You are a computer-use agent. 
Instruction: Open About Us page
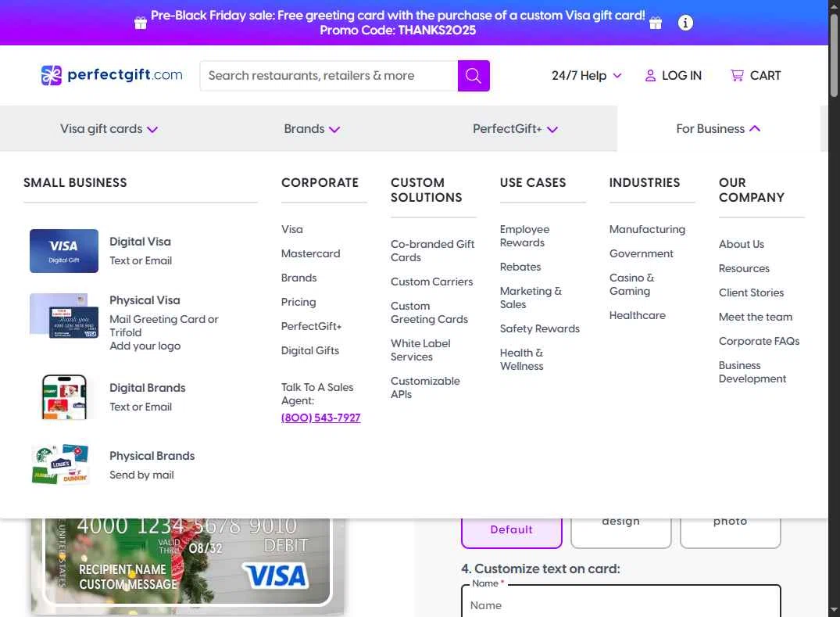742,245
